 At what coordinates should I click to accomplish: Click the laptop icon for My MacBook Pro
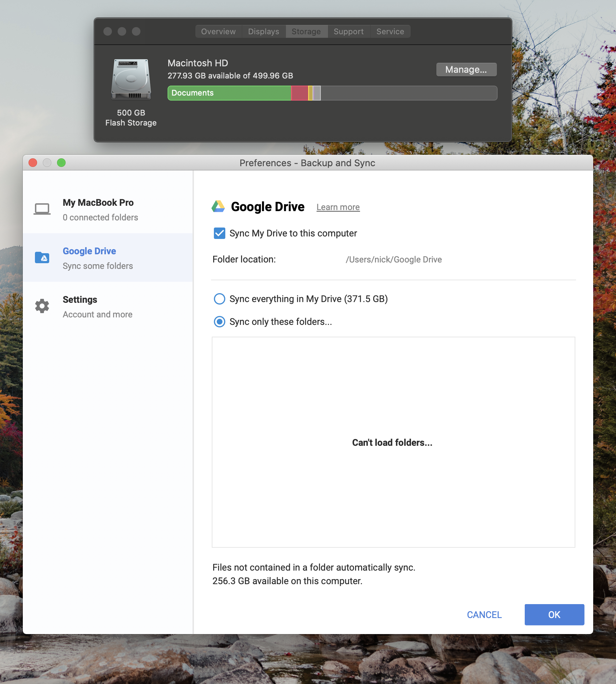coord(42,209)
